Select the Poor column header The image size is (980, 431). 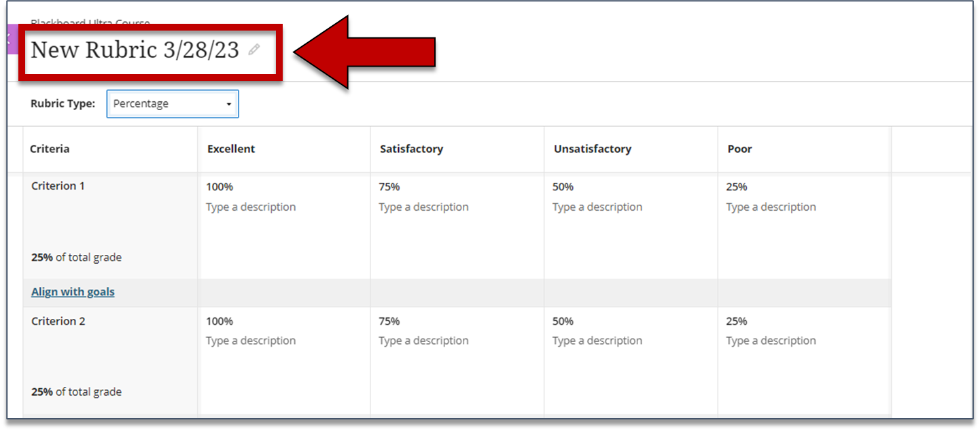[739, 149]
